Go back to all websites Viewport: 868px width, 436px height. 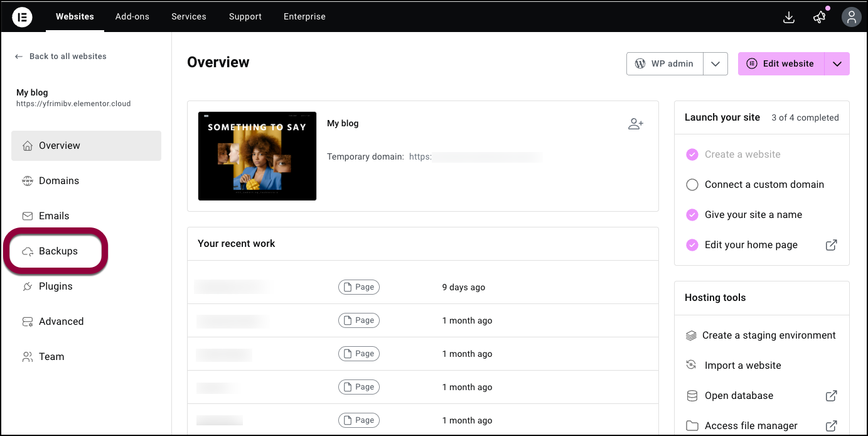(x=61, y=56)
